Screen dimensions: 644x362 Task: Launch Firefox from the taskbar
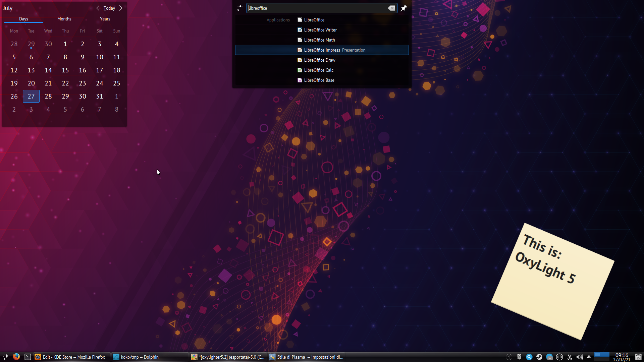(x=16, y=357)
